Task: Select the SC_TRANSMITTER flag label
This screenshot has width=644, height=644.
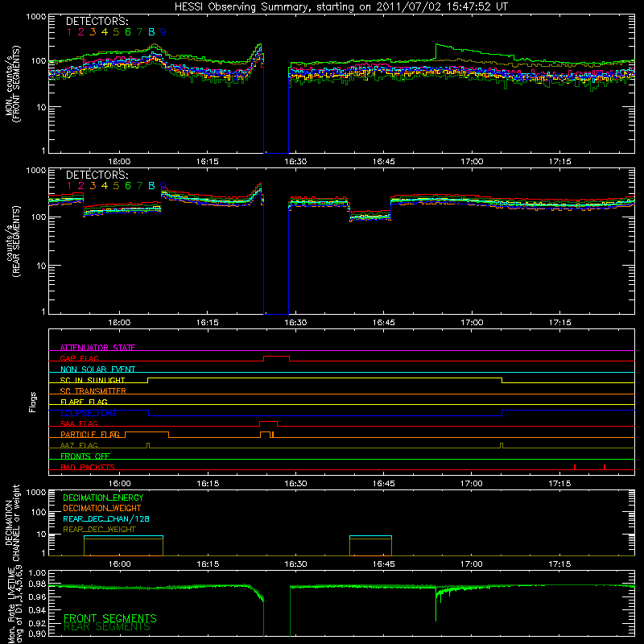Action: [93, 391]
